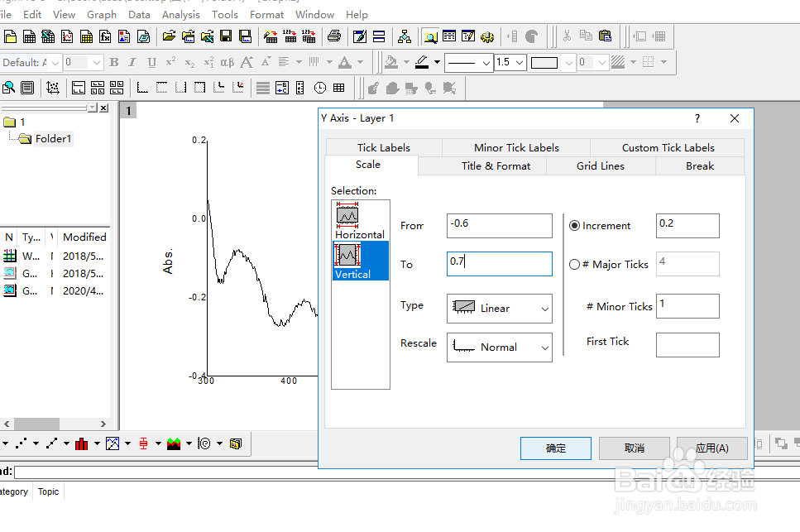
Task: Click the fill pattern color box
Action: click(544, 63)
